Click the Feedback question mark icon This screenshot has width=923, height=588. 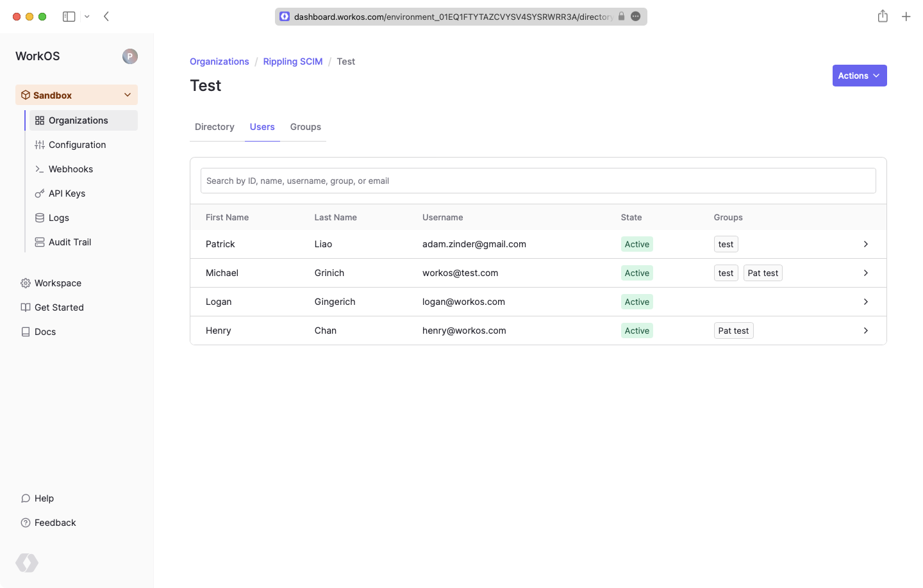point(26,523)
